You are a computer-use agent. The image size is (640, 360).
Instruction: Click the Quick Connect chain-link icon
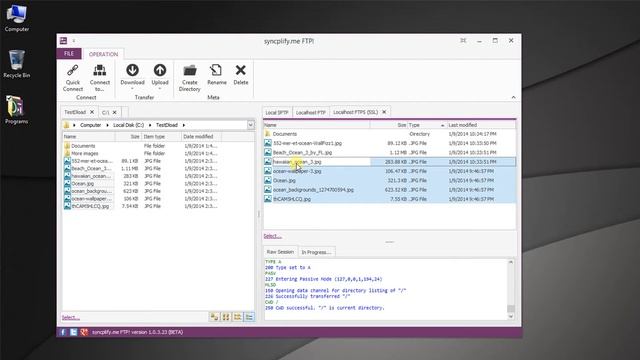pyautogui.click(x=73, y=70)
